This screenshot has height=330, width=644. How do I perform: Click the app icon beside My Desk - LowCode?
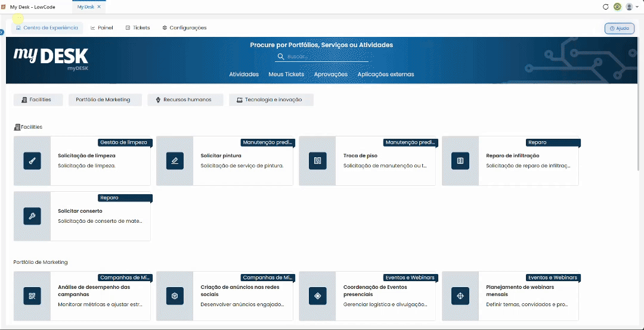[4, 7]
